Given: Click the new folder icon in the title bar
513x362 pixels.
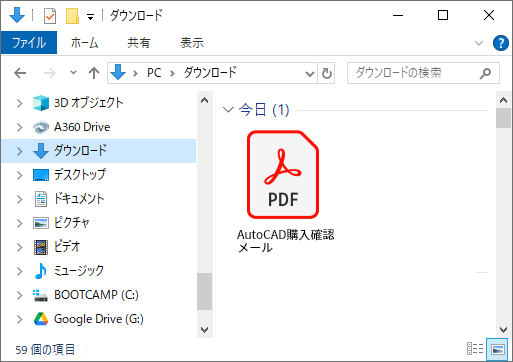Looking at the screenshot, I should (72, 16).
